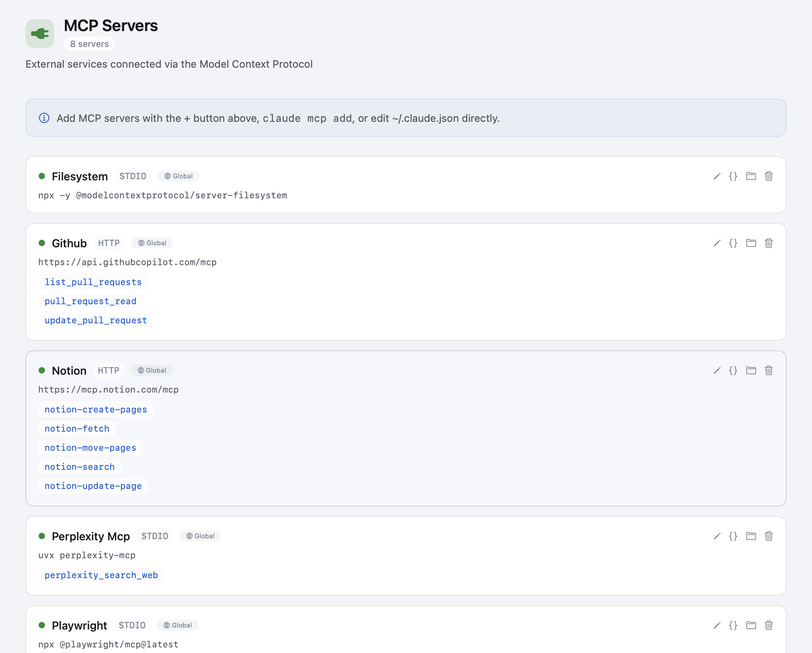
Task: Open the list_pull_requests tool
Action: pyautogui.click(x=93, y=282)
